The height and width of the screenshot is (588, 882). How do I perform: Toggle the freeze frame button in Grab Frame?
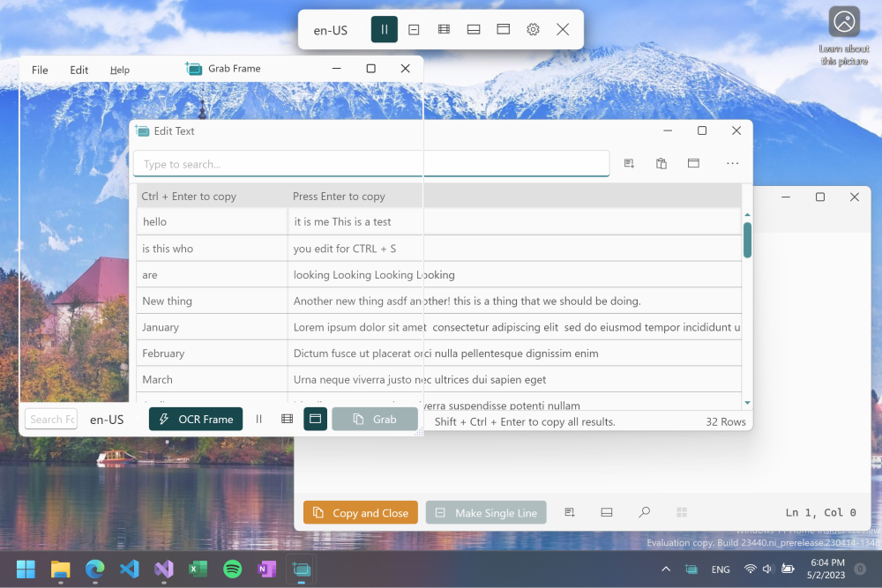click(x=315, y=419)
